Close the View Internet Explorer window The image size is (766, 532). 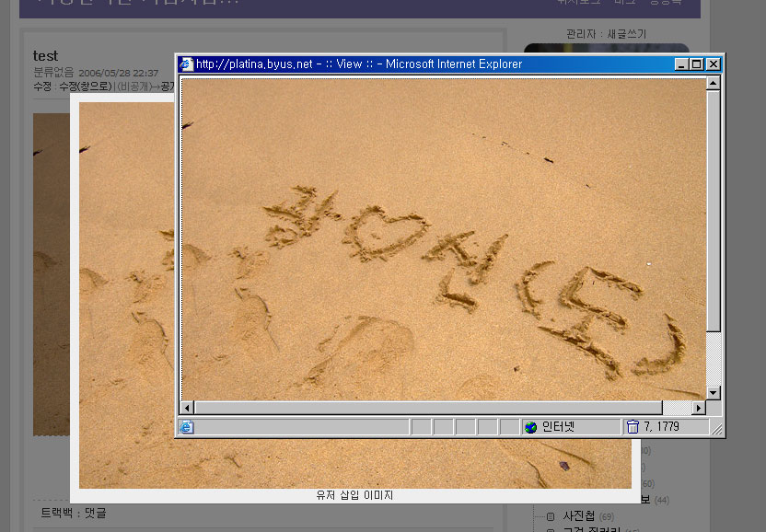coord(714,64)
